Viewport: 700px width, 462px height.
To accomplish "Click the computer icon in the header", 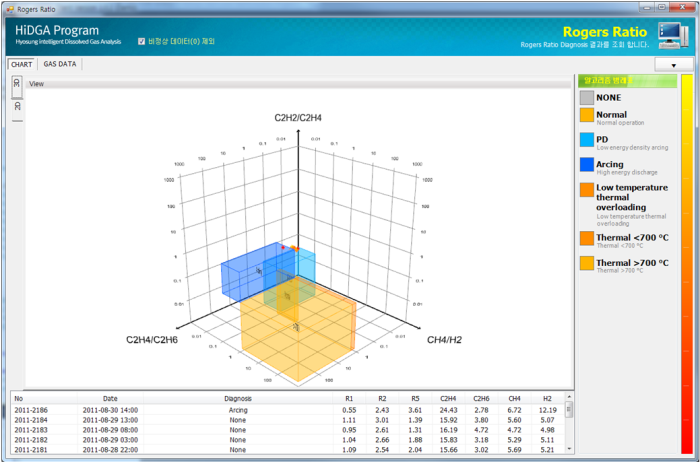I will tap(673, 35).
